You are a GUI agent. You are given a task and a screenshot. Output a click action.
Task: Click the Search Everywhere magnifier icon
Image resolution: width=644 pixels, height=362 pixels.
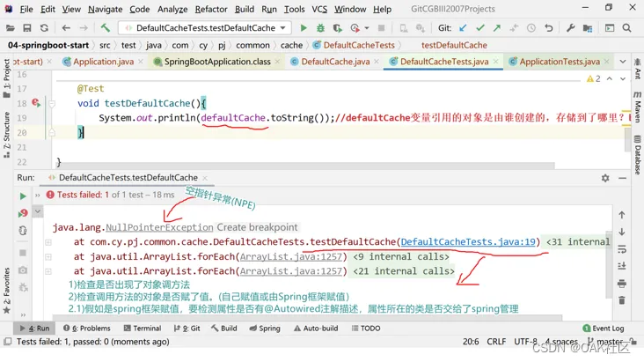626,28
